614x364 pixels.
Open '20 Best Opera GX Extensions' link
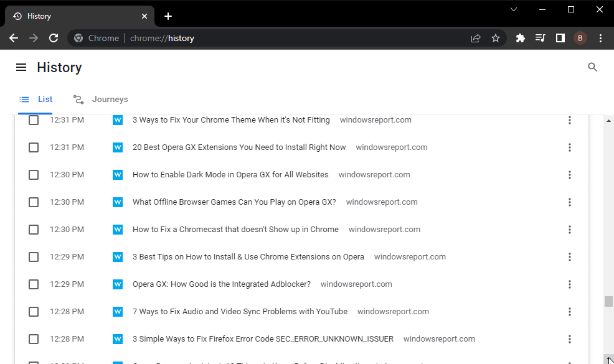pos(239,147)
